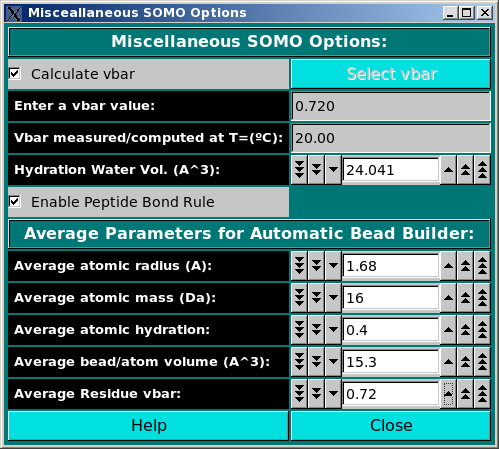
Task: Double-arrow decrease Average atomic hydration
Action: (316, 330)
